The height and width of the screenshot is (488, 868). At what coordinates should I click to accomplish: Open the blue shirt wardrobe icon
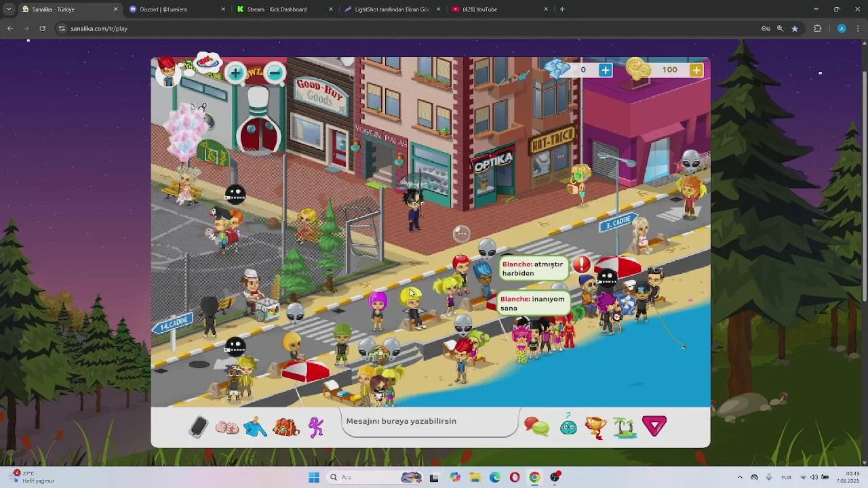pos(256,426)
